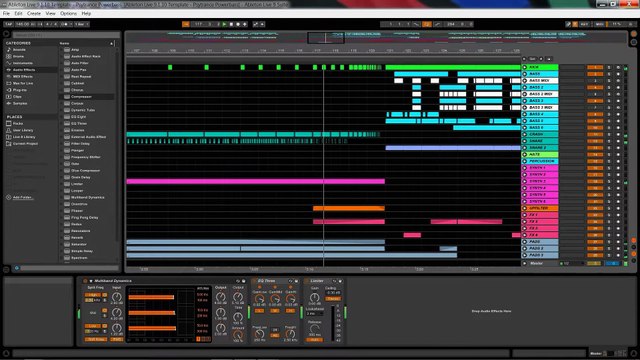This screenshot has width=640, height=360.
Task: Toggle the computer MIDI keyboard icon
Action: [575, 24]
